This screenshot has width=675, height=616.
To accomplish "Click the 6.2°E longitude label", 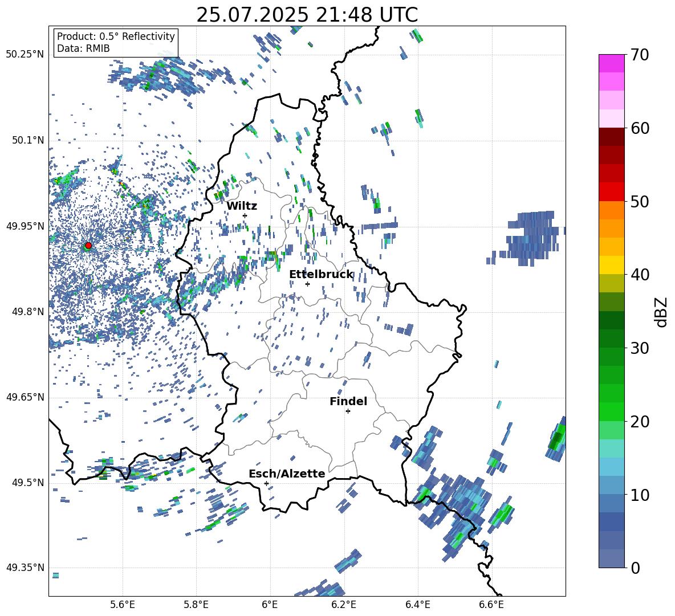I will (344, 605).
